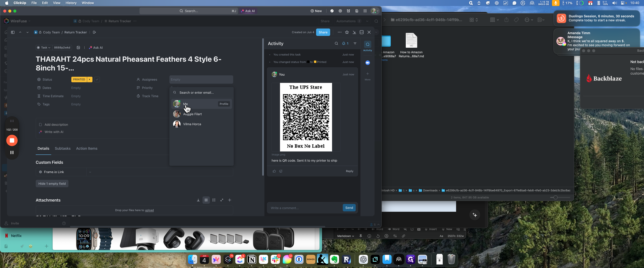The image size is (644, 268).
Task: Open the notepad document icon in top bar
Action: 357,11
